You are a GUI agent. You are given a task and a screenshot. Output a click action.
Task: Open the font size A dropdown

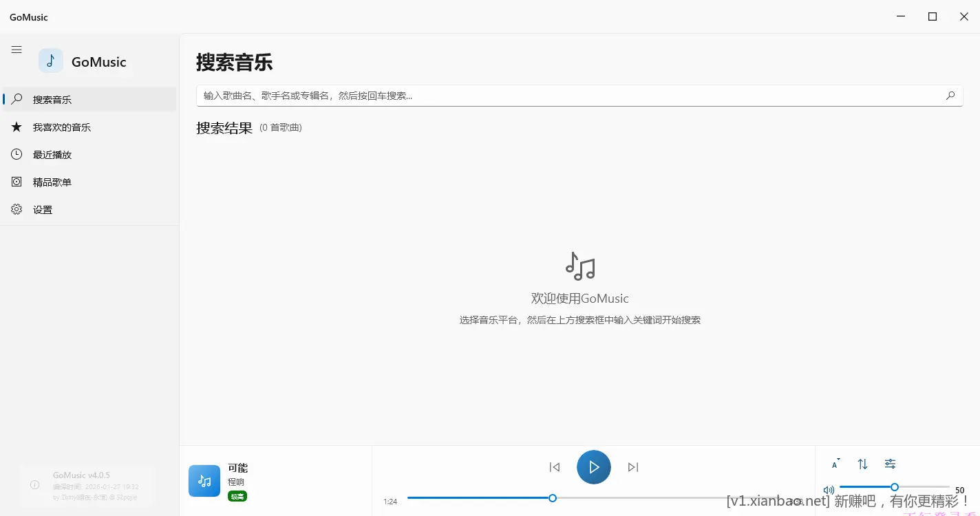(x=835, y=464)
